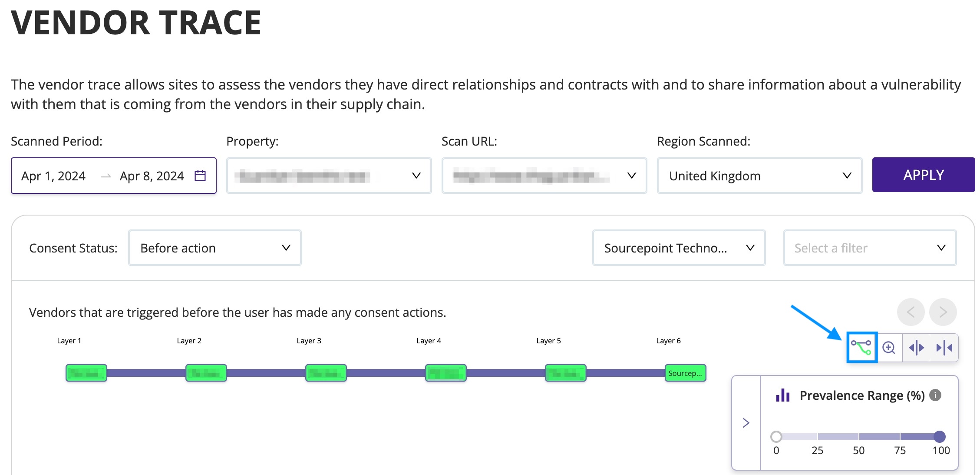Click the Prevalence Range info icon
The image size is (980, 475).
pyautogui.click(x=935, y=395)
